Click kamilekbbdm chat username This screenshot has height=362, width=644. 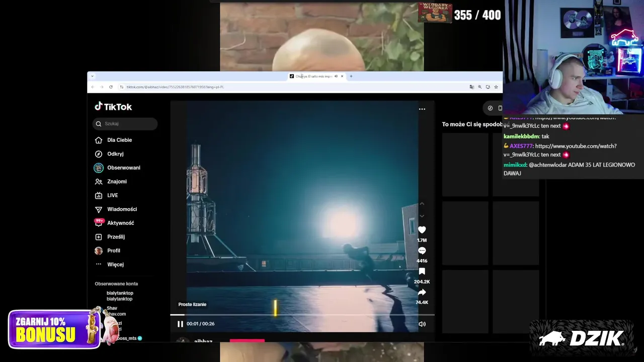(521, 136)
